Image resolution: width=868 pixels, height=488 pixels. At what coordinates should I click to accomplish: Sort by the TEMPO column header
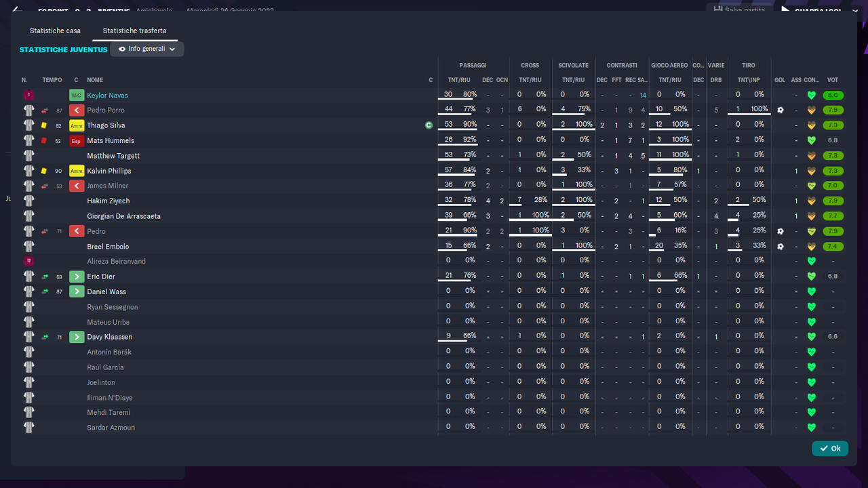[x=52, y=80]
